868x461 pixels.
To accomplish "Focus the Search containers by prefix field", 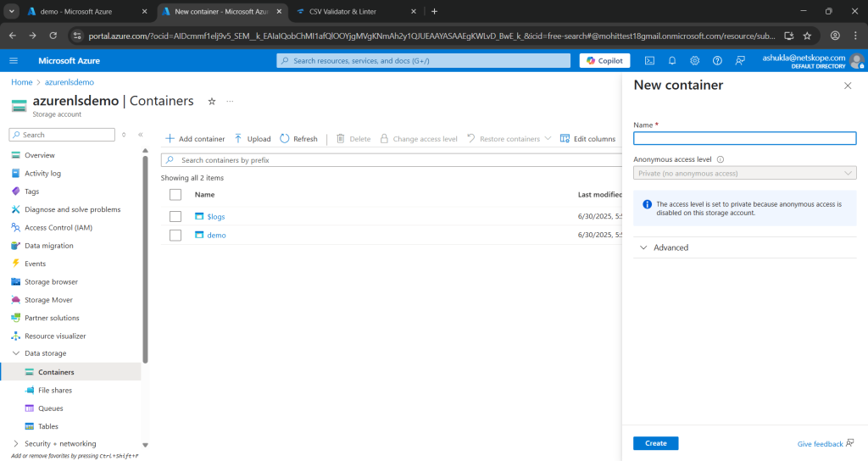I will (x=392, y=160).
